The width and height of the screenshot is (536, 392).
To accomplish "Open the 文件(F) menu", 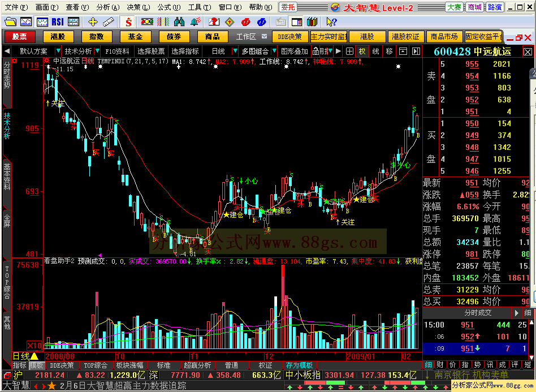I will pos(16,7).
